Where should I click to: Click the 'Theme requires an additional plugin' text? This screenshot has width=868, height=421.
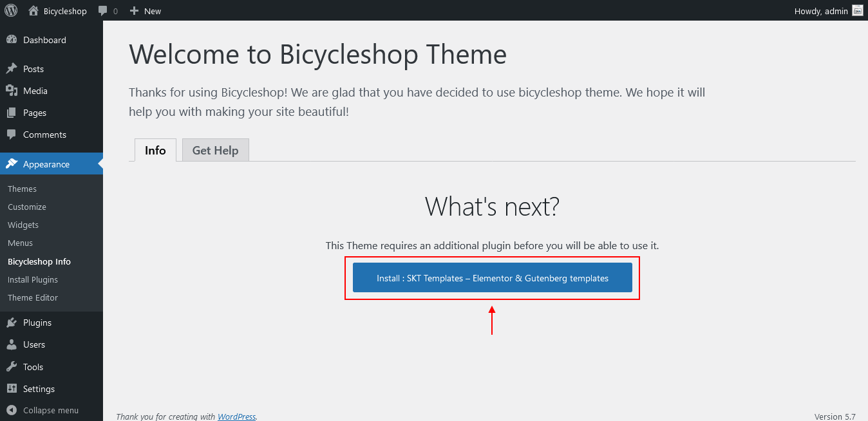pyautogui.click(x=492, y=245)
